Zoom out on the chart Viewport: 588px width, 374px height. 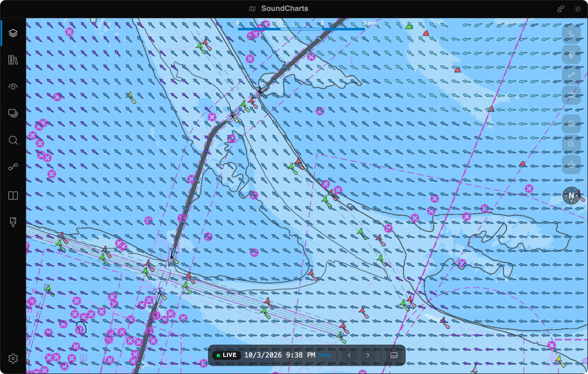point(571,144)
